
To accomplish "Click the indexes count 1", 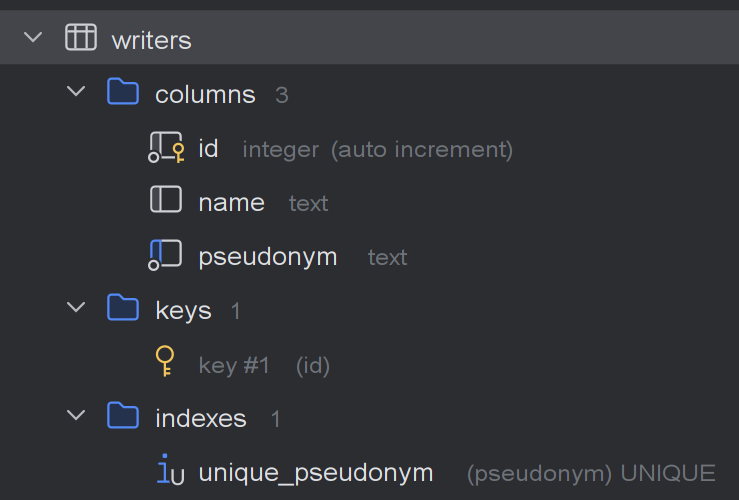I will pos(276,419).
